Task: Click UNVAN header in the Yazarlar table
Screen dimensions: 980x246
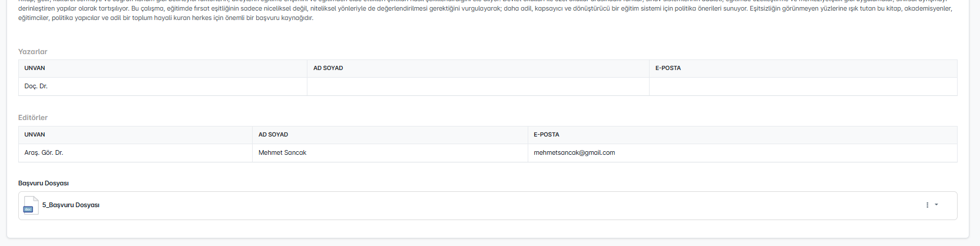Action: (x=35, y=68)
